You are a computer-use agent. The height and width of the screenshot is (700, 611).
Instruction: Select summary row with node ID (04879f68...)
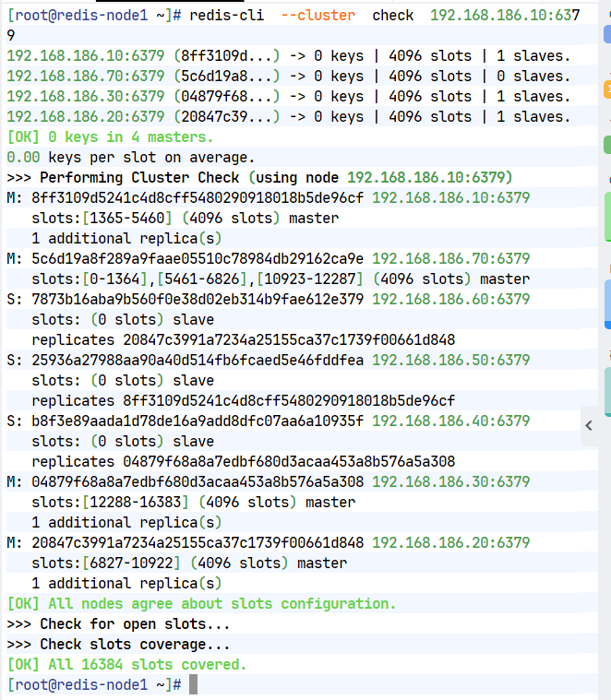pos(289,97)
